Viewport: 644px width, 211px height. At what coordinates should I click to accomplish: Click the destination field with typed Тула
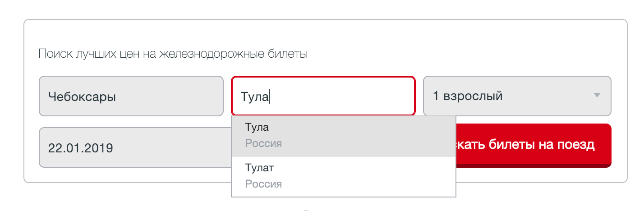click(323, 96)
